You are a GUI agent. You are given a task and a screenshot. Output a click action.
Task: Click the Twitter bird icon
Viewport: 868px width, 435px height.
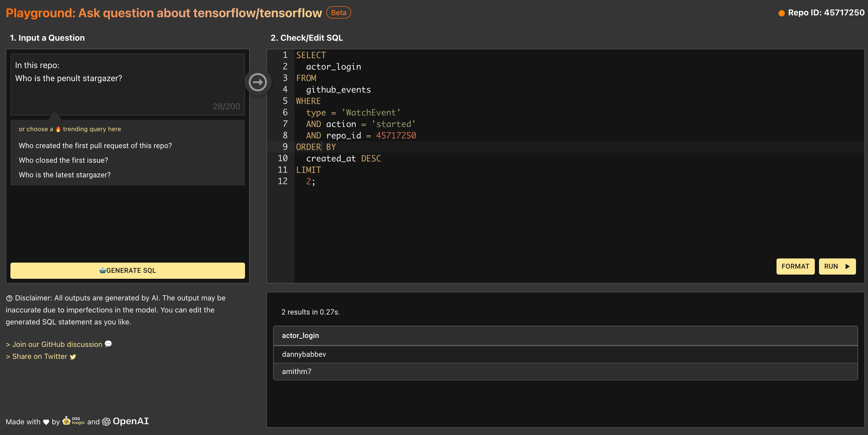[73, 357]
